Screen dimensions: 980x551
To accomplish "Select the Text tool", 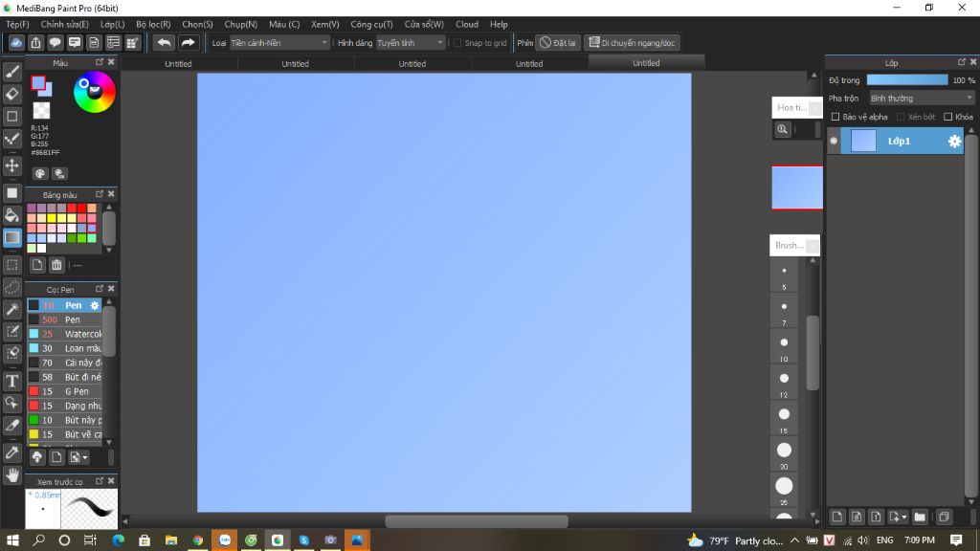I will [11, 381].
